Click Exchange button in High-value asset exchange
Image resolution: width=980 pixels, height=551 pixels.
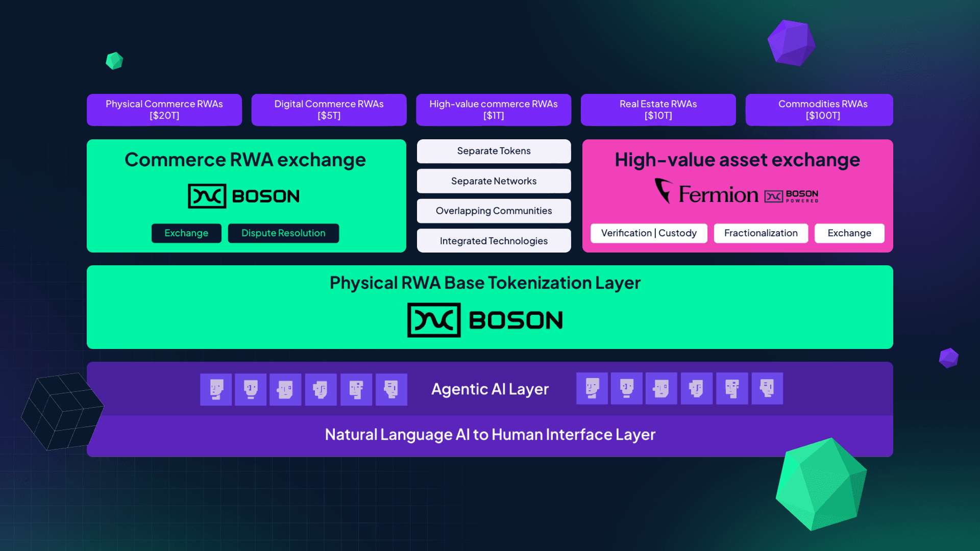coord(849,233)
